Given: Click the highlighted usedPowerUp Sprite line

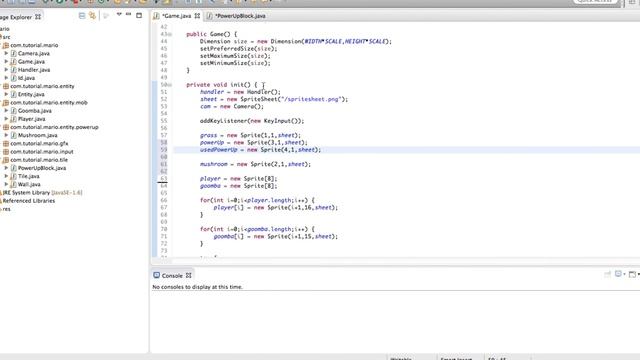Looking at the screenshot, I should [x=260, y=150].
